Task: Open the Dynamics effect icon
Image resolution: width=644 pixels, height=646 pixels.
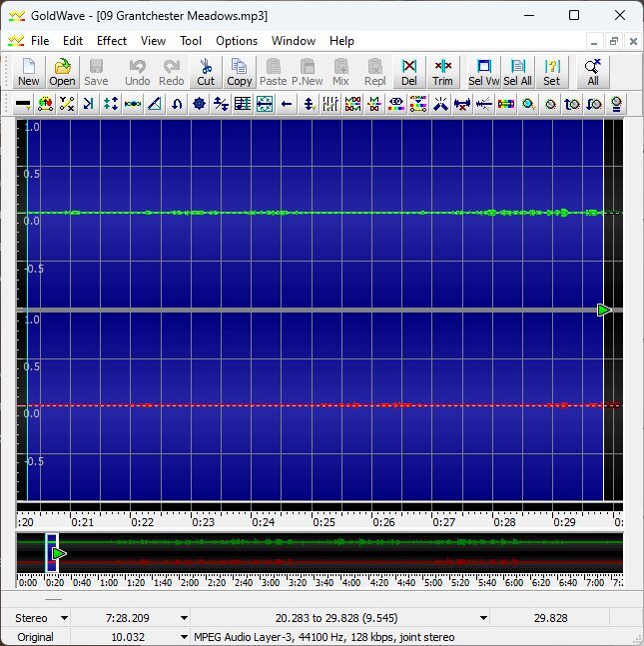Action: point(66,104)
